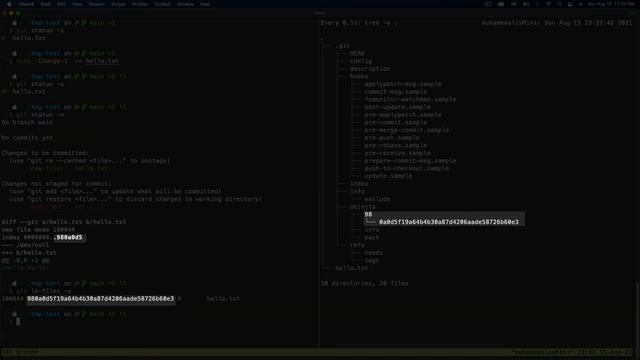The width and height of the screenshot is (640, 360).
Task: Open the Scripts menu
Action: tap(118, 4)
